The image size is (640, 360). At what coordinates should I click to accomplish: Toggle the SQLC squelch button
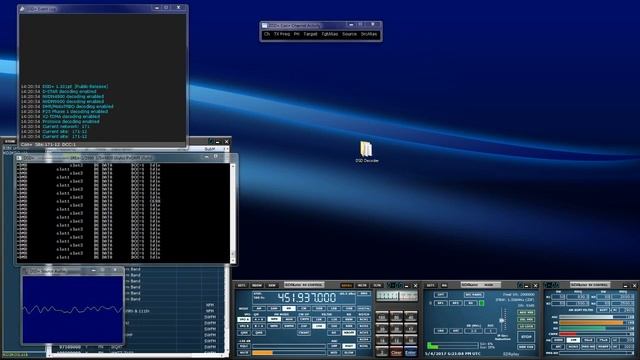pyautogui.click(x=244, y=346)
